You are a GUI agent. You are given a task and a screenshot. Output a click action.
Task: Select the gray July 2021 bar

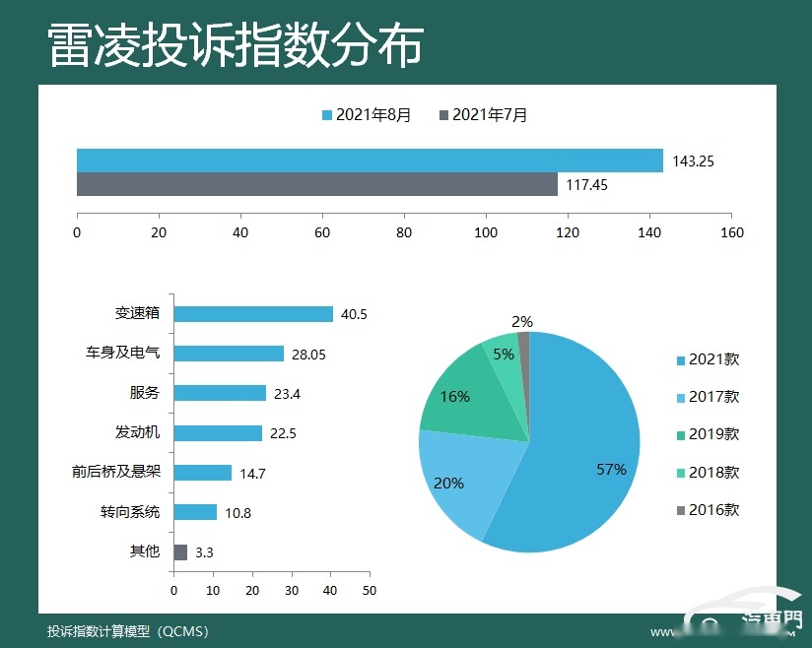point(317,184)
